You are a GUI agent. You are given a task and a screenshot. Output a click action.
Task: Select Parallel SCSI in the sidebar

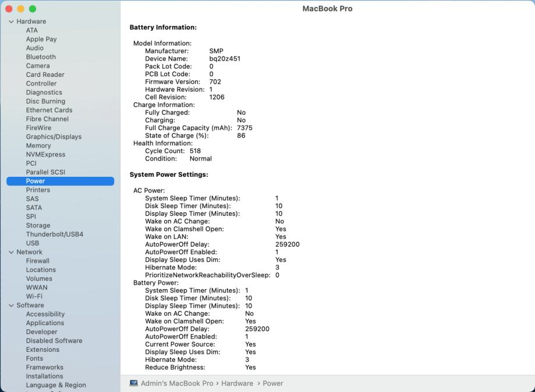pyautogui.click(x=45, y=172)
